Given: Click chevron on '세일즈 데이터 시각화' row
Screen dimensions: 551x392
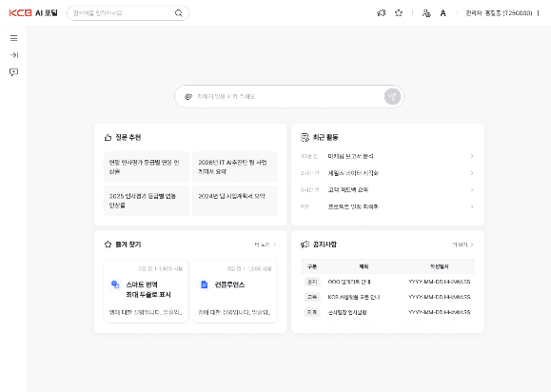Looking at the screenshot, I should click(472, 173).
